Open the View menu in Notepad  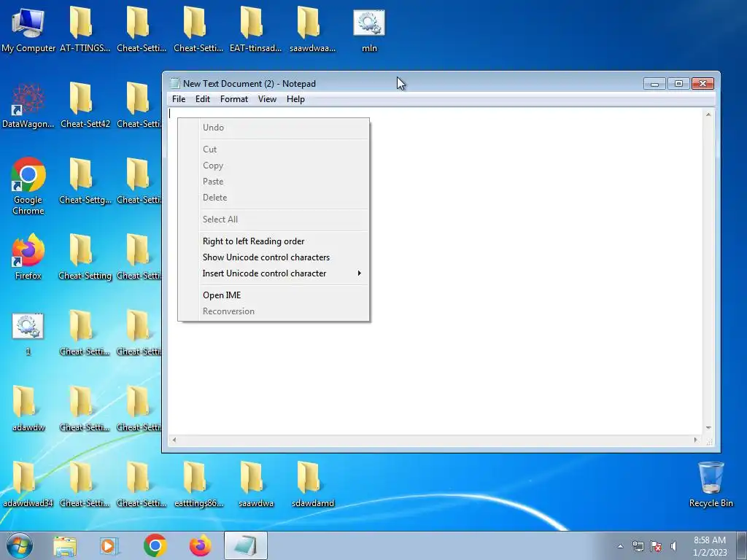click(267, 99)
